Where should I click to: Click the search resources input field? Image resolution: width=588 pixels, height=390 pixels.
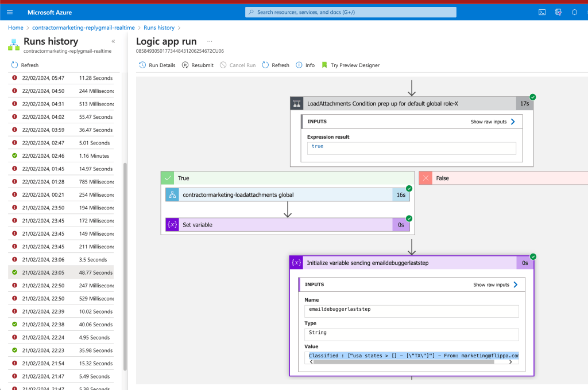(351, 12)
